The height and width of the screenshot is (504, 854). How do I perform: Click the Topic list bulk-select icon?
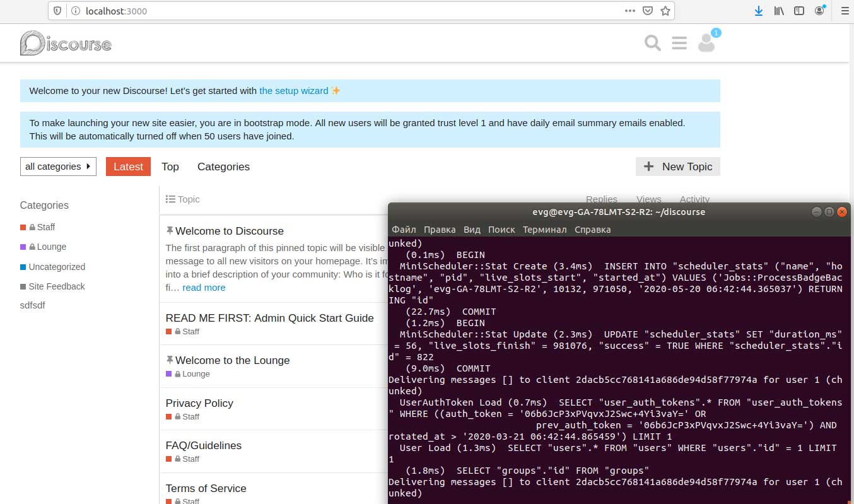click(170, 199)
